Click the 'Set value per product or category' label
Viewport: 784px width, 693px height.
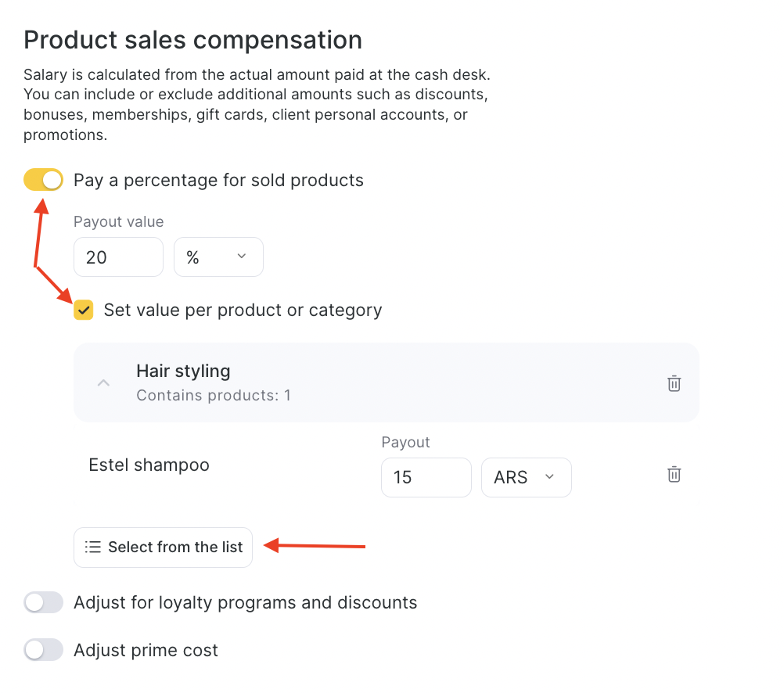coord(243,311)
